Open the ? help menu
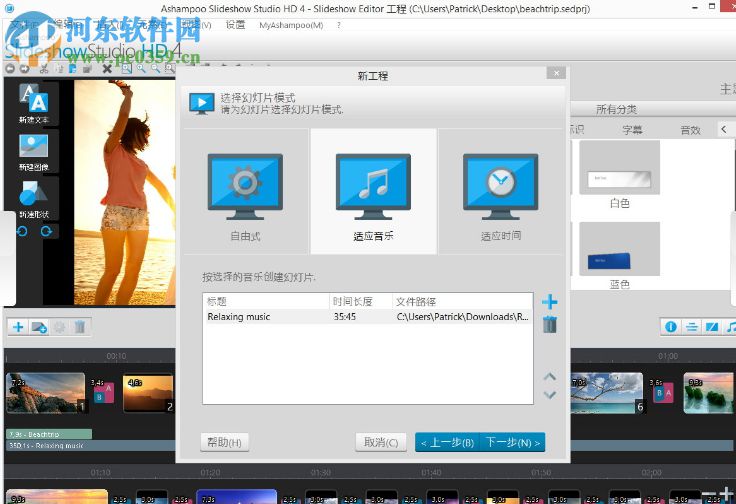The width and height of the screenshot is (736, 504). 339,25
